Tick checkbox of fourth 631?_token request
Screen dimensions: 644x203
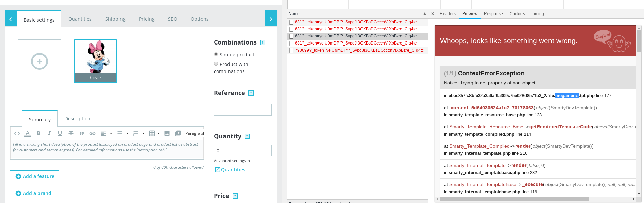pos(291,43)
